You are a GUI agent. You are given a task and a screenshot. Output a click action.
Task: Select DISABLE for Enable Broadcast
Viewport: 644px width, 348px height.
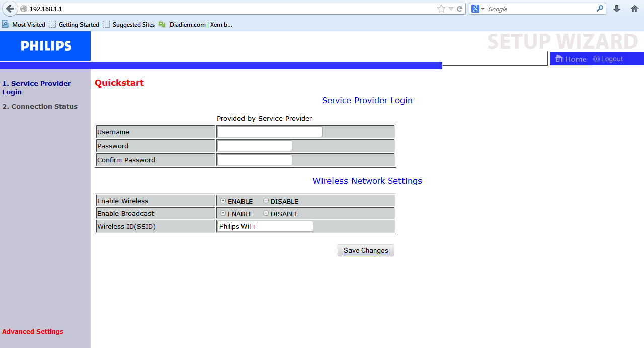[x=266, y=213]
